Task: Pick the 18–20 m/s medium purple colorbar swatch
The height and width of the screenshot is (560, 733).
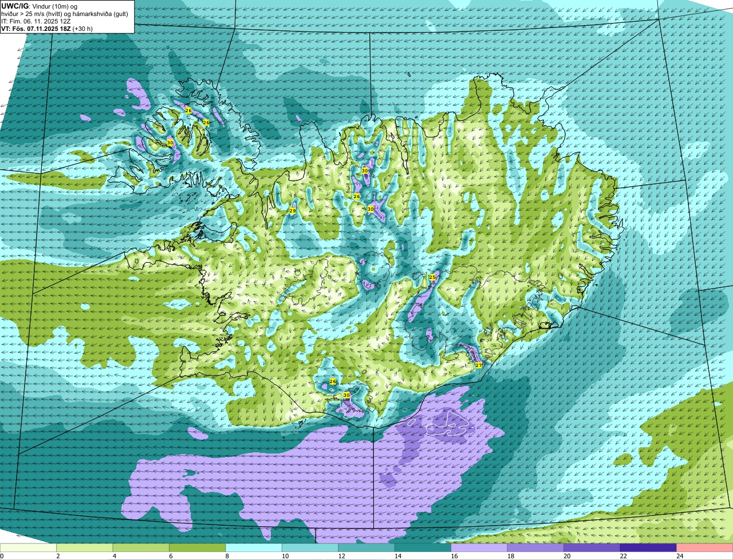Action: coord(536,547)
